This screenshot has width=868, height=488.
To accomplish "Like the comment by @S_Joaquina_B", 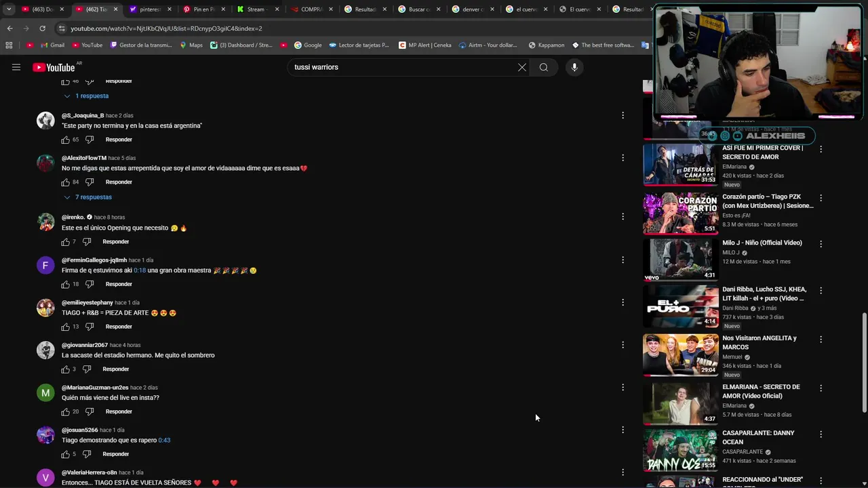I will click(66, 140).
